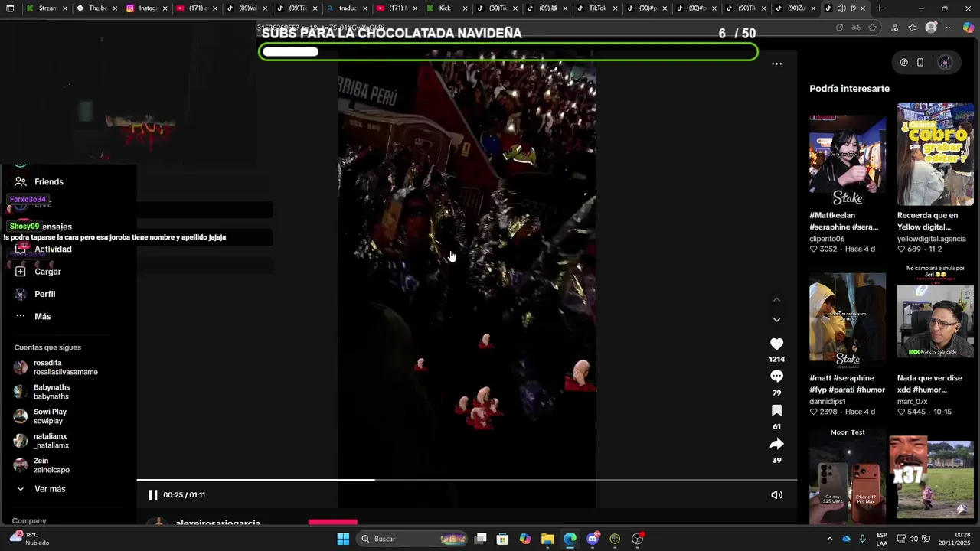980x551 pixels.
Task: Click yellowdigital.agencia author name
Action: point(932,239)
